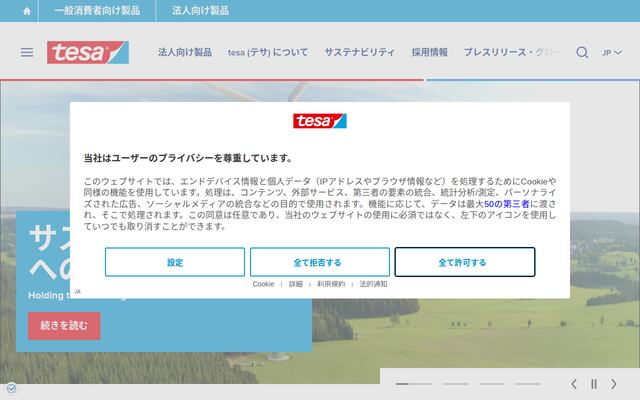Open privacy settings badge icon at bottom-left
The width and height of the screenshot is (640, 400).
coord(11,388)
